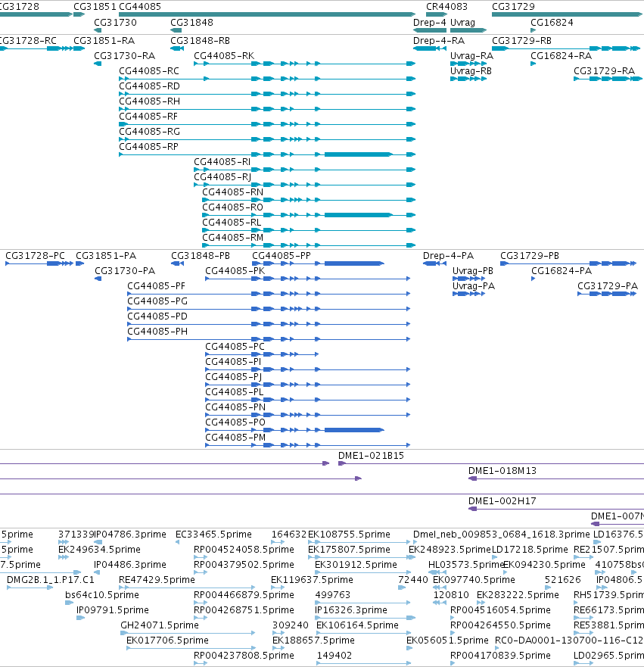This screenshot has height=667, width=644.
Task: Click the CG31728 gene label
Action: pyautogui.click(x=19, y=7)
